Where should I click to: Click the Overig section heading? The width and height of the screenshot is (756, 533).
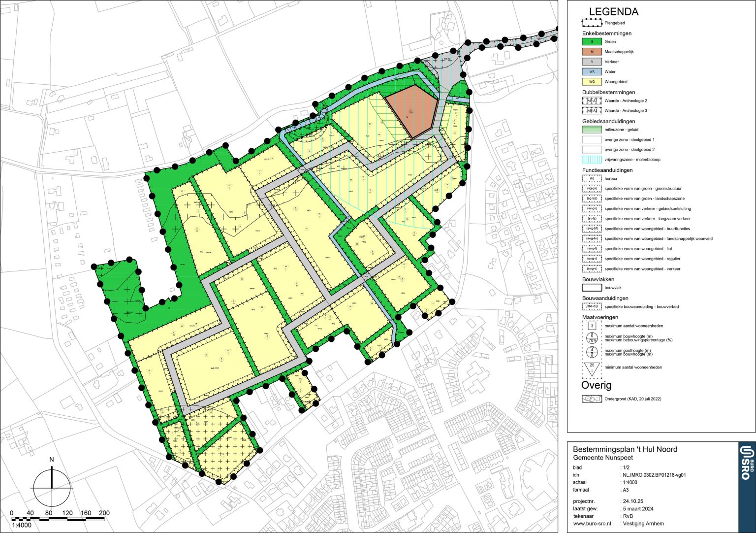(x=597, y=385)
